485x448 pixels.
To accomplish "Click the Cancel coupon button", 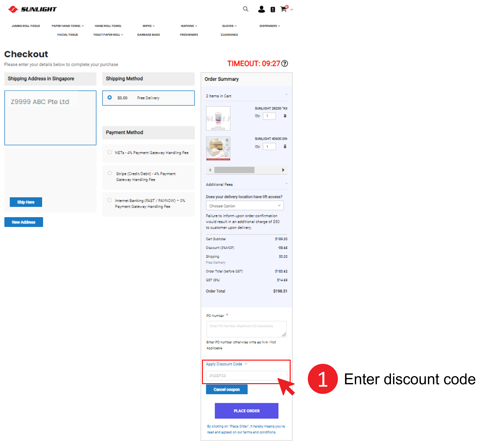I will (x=227, y=389).
